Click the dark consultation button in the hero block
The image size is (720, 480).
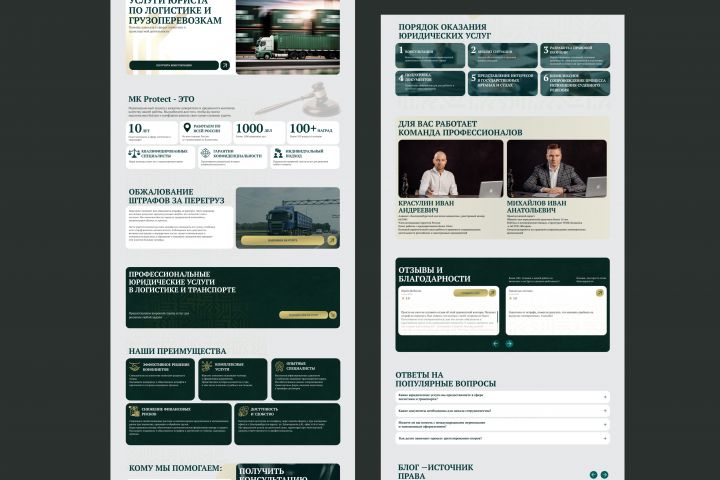click(x=174, y=65)
